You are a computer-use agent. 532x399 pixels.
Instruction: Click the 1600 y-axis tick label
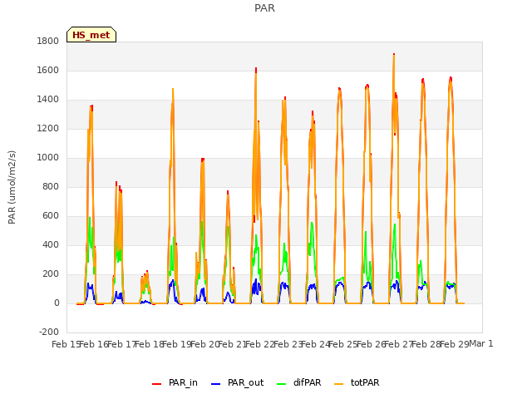(x=48, y=70)
